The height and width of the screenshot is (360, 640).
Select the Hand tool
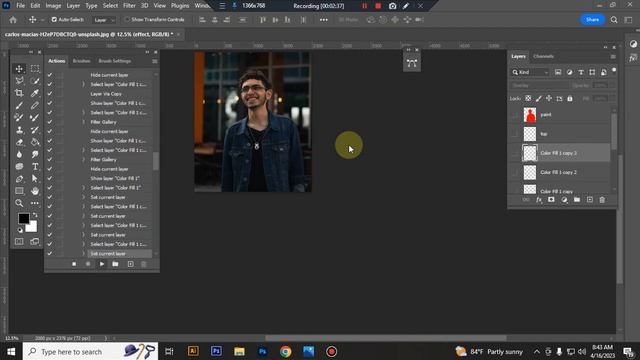pyautogui.click(x=35, y=191)
